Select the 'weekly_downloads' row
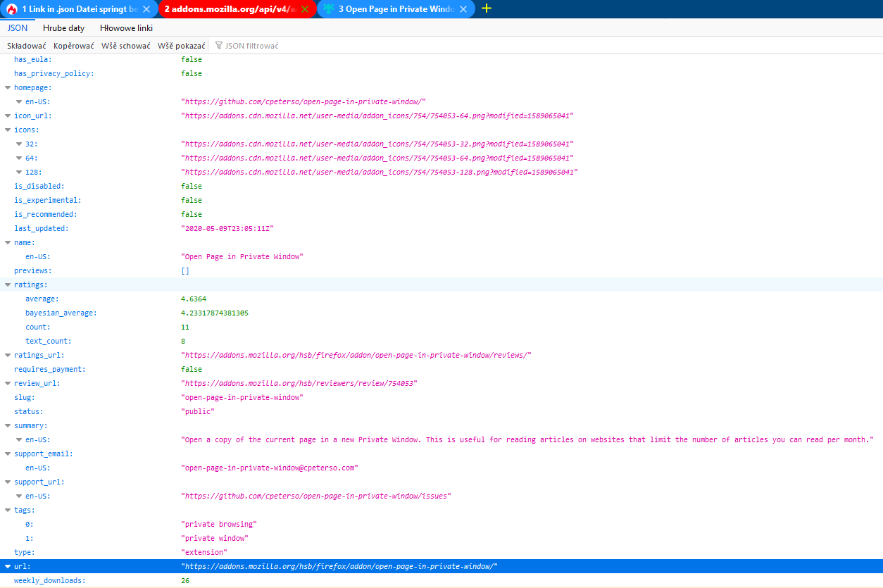This screenshot has width=883, height=588. [x=441, y=580]
